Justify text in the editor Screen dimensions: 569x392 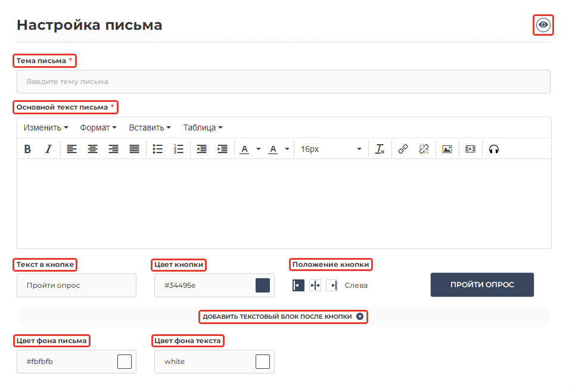(134, 149)
